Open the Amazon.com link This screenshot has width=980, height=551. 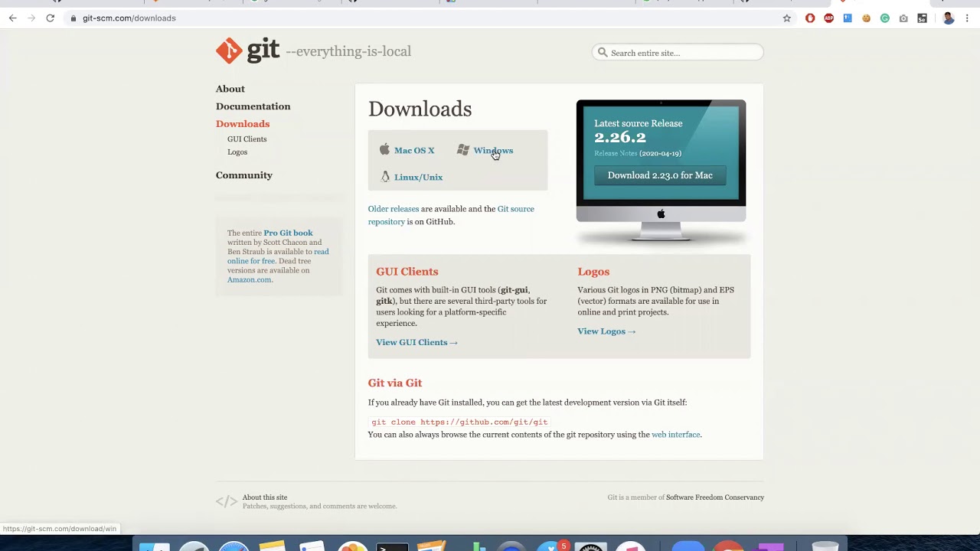[250, 280]
